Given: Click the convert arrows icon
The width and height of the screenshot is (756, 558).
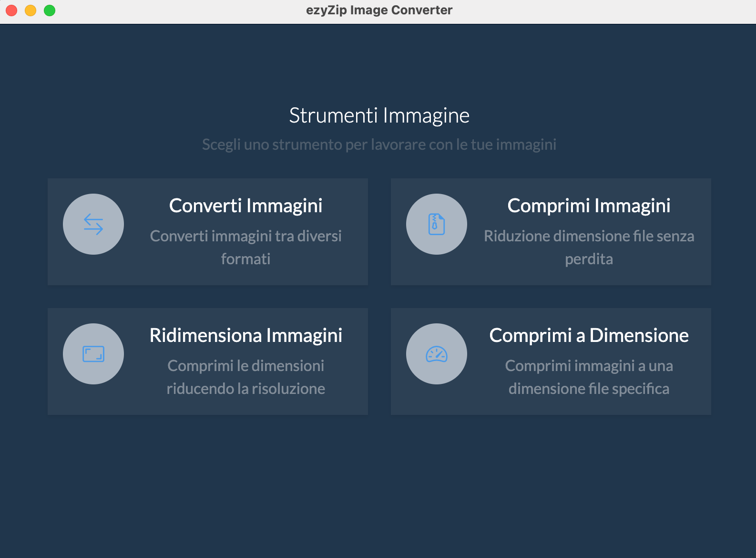Looking at the screenshot, I should point(93,224).
